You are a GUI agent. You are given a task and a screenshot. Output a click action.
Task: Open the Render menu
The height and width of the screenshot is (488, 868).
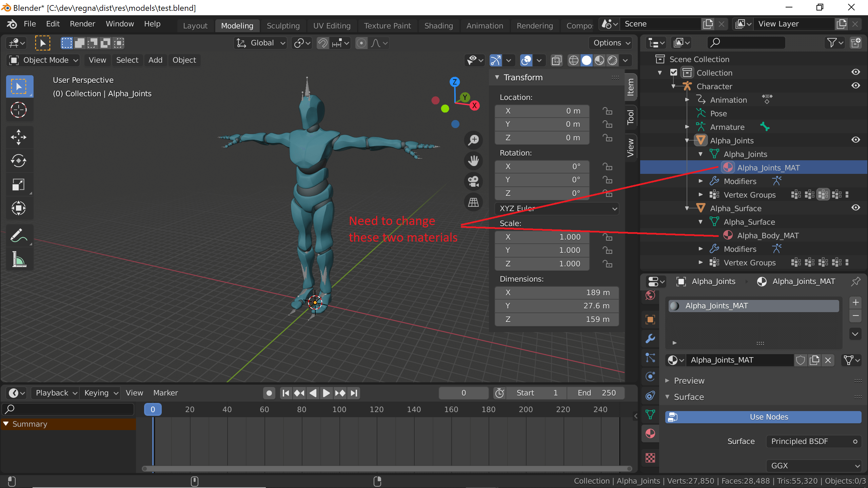82,24
